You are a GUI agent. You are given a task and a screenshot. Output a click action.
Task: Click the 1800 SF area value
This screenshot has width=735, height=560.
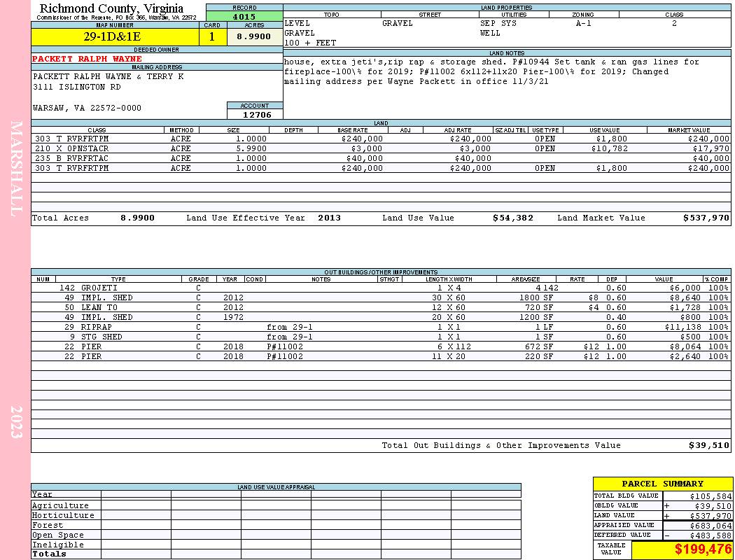click(536, 297)
